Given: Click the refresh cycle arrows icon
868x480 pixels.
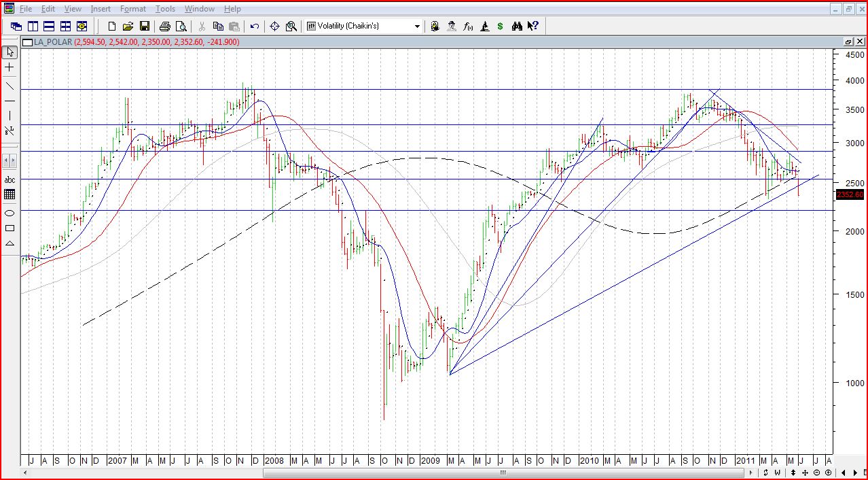Looking at the screenshot, I should click(765, 473).
